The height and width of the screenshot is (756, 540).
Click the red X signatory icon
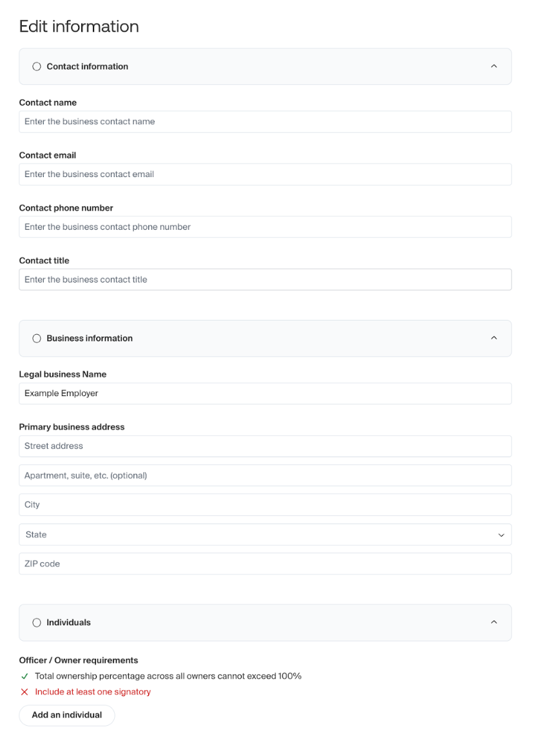pos(24,692)
